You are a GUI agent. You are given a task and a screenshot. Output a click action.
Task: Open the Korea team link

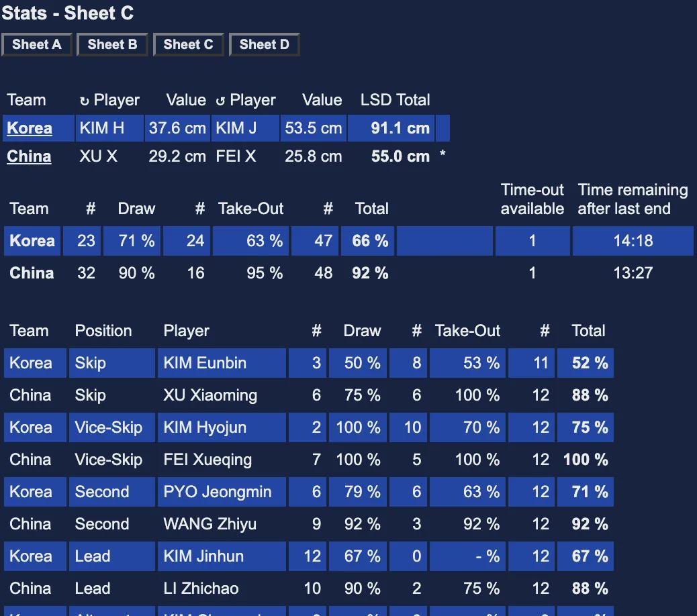coord(30,128)
